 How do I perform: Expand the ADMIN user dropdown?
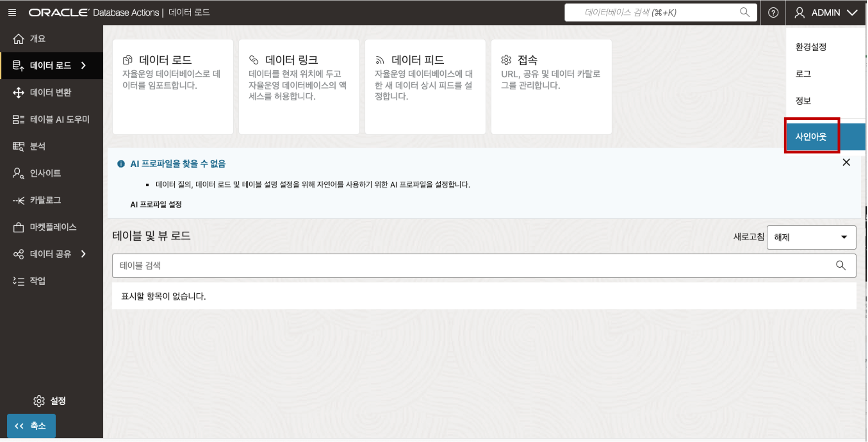click(x=826, y=13)
